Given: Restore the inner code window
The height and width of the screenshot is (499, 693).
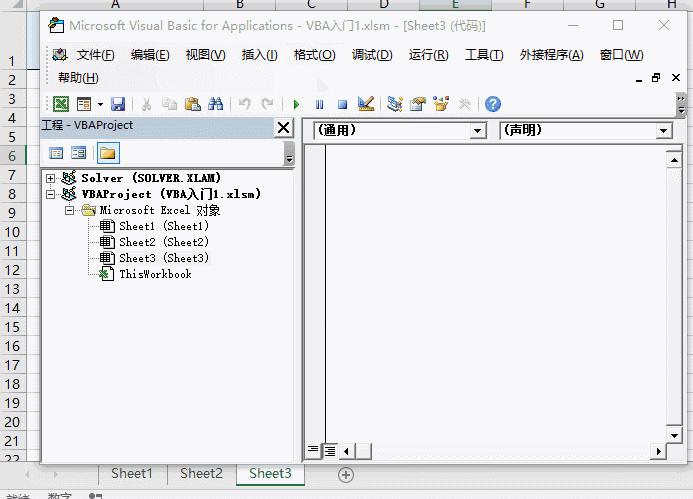Looking at the screenshot, I should [x=656, y=78].
